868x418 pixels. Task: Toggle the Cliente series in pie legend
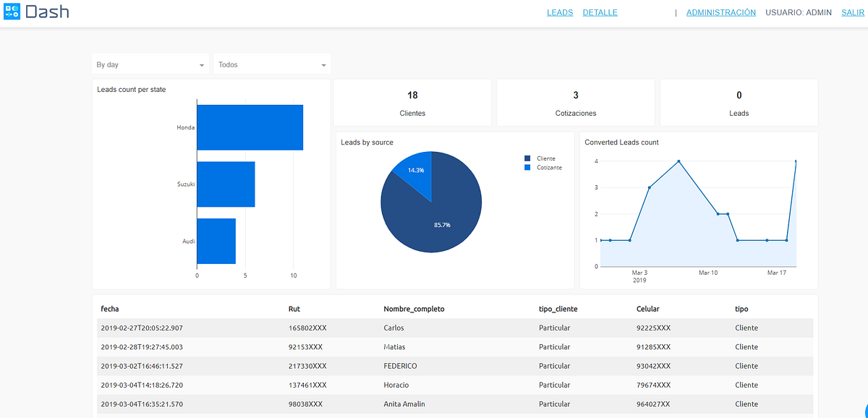pyautogui.click(x=545, y=158)
